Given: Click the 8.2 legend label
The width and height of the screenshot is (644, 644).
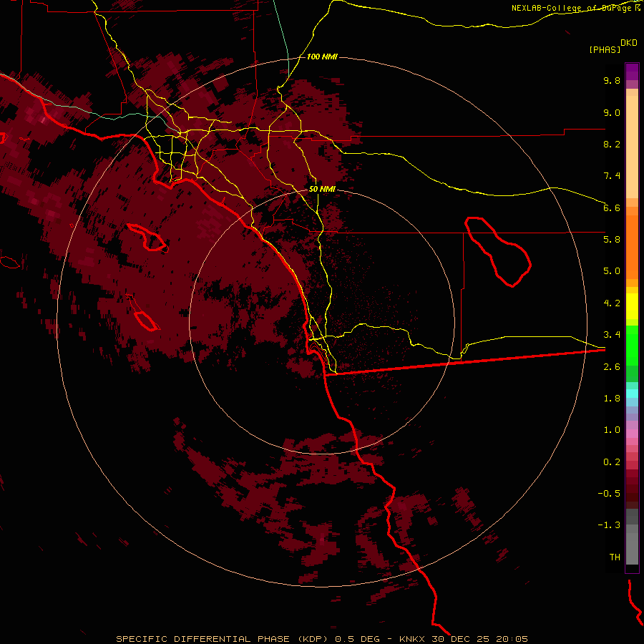Looking at the screenshot, I should (612, 144).
